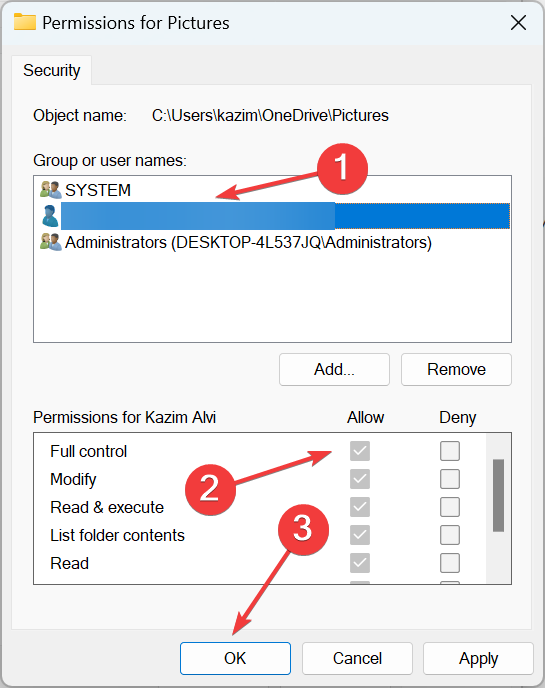Select SYSTEM in group or user names
545x688 pixels.
98,190
